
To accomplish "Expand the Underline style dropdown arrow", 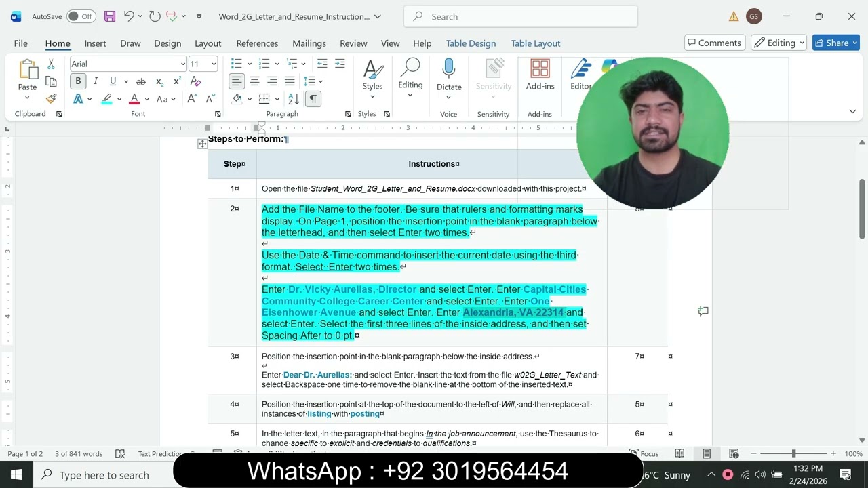I will (x=125, y=81).
